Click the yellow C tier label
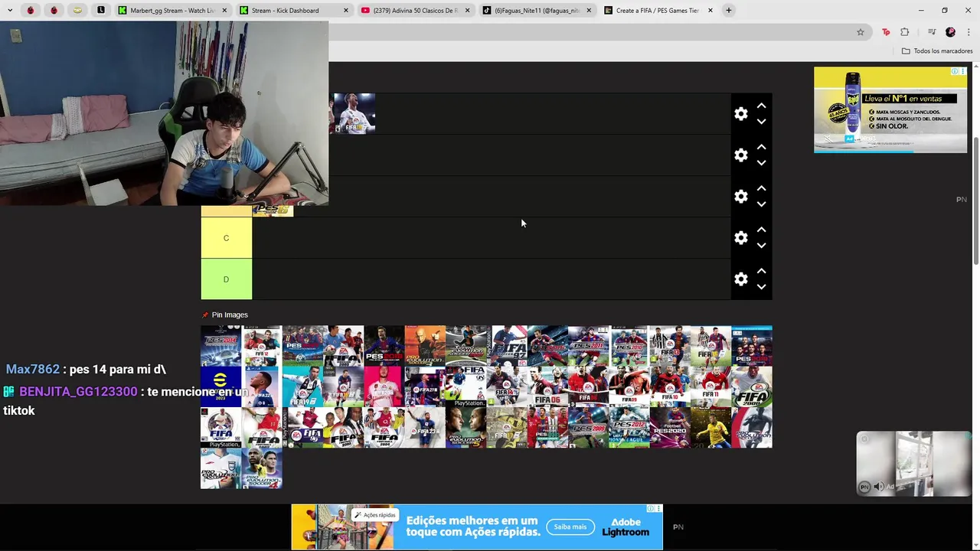 226,238
